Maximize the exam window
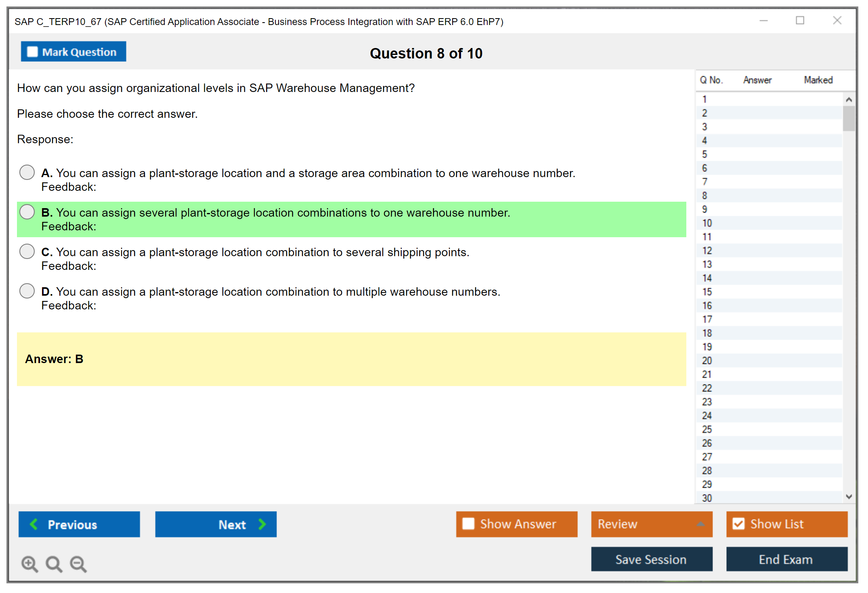 [800, 21]
